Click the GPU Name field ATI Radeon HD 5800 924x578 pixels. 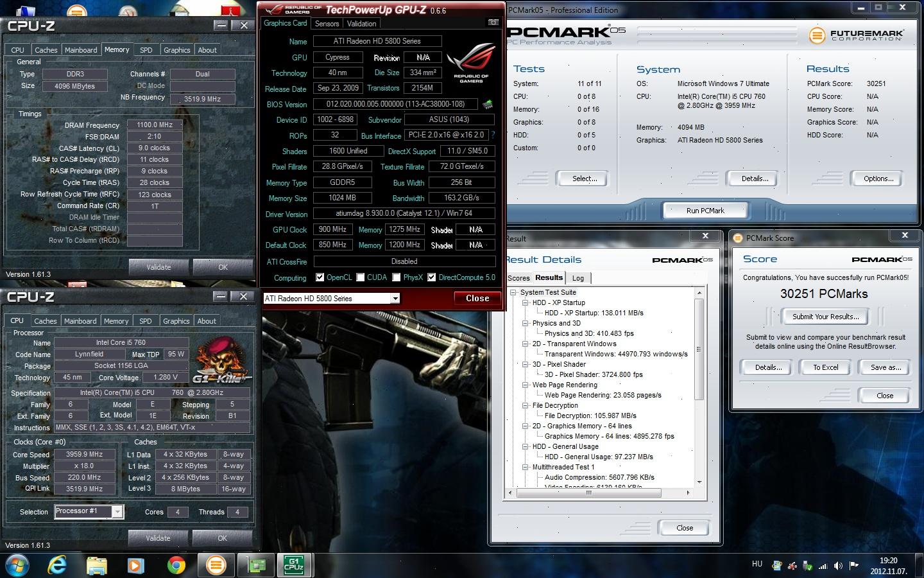(x=377, y=41)
